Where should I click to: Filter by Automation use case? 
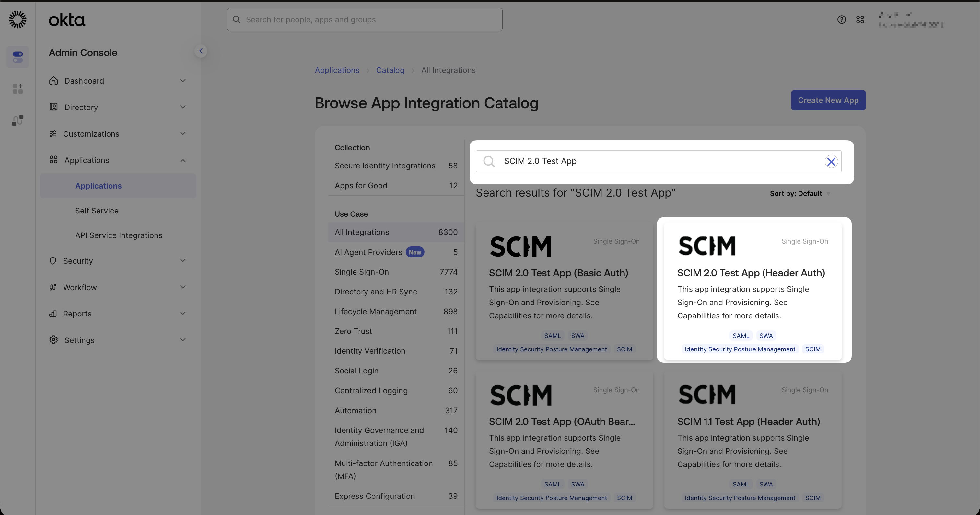[x=396, y=411]
